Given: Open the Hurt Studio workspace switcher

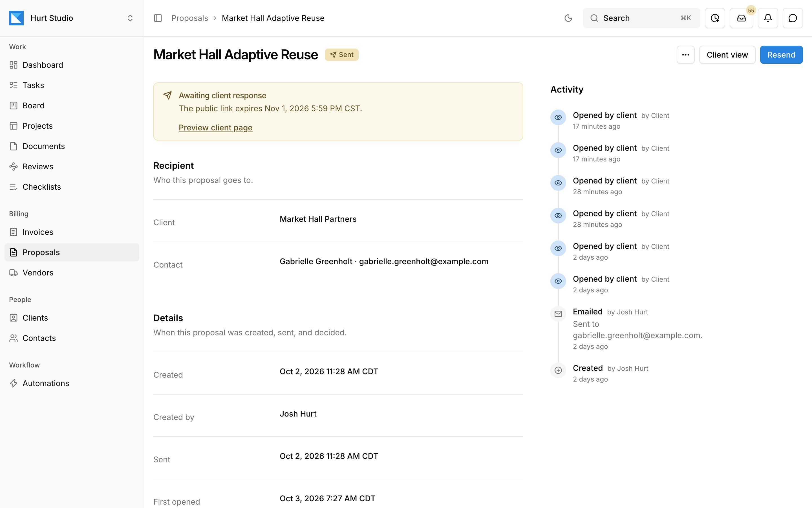Looking at the screenshot, I should point(72,18).
